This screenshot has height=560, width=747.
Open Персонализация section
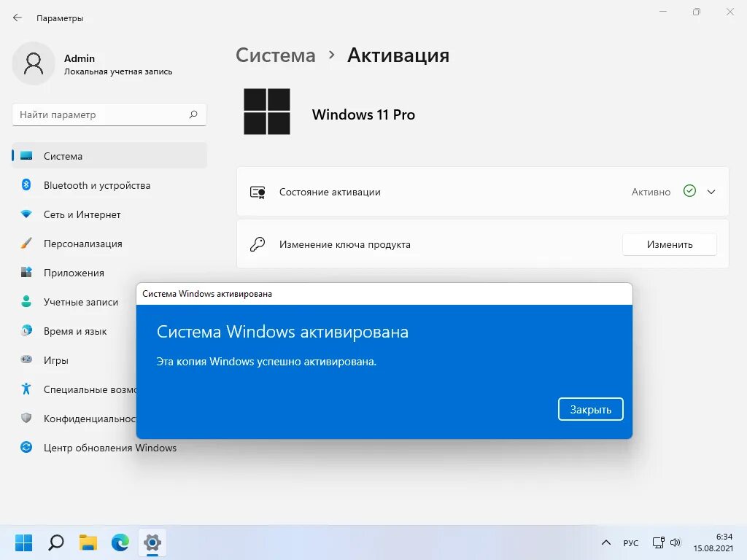click(x=109, y=244)
